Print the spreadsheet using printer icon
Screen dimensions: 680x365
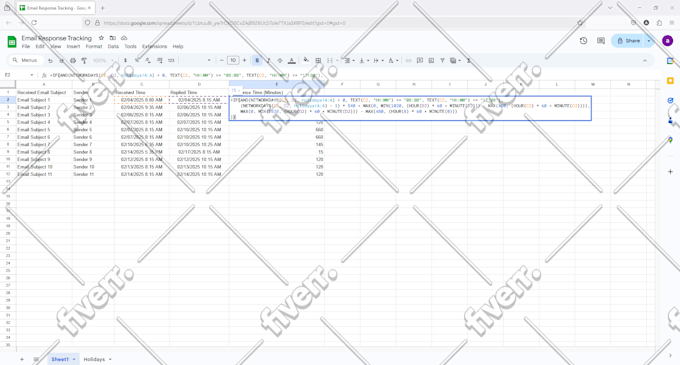73,61
